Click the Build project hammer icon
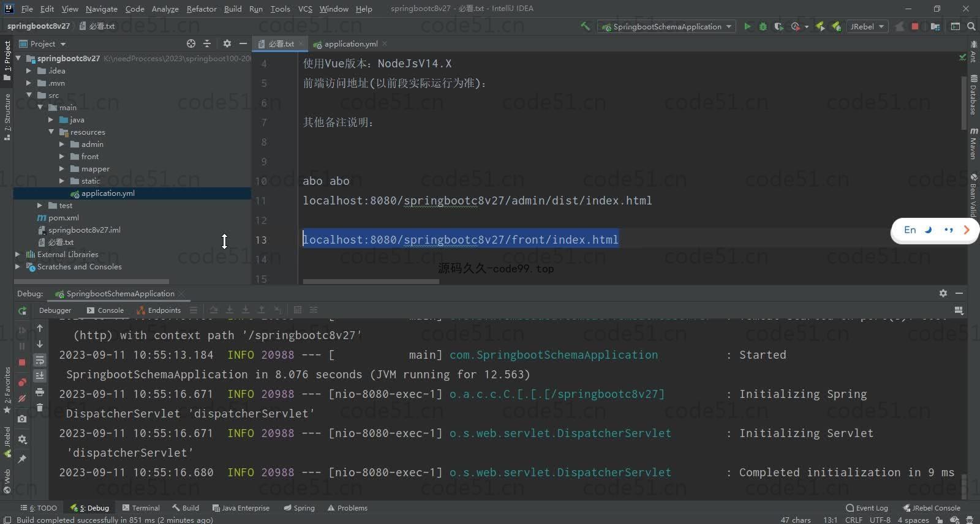Screen dimensions: 980x524 click(586, 26)
